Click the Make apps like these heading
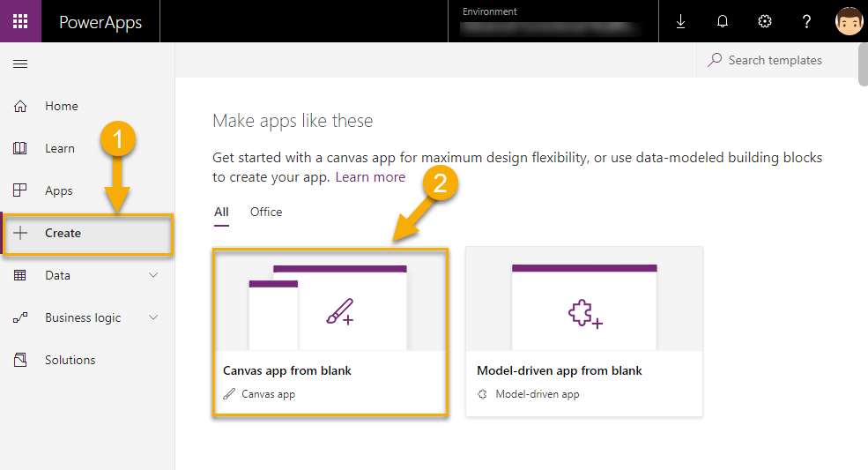 (x=293, y=121)
